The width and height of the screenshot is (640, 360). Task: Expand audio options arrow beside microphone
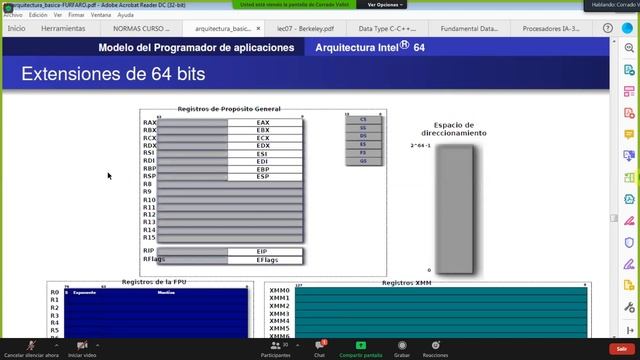click(x=56, y=346)
